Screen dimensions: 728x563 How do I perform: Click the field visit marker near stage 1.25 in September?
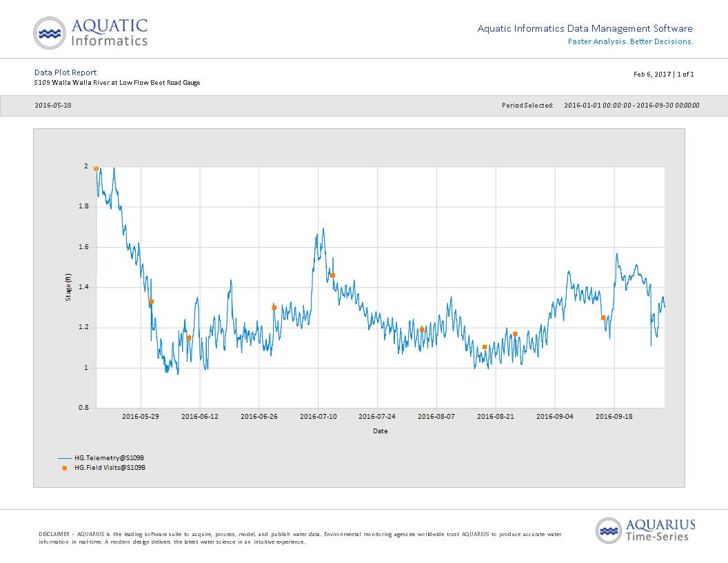[603, 318]
